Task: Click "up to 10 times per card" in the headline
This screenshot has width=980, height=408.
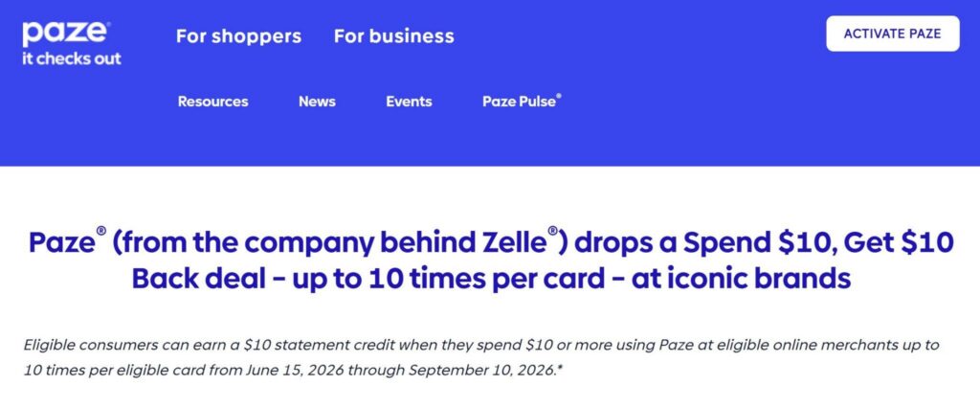Action: [448, 279]
